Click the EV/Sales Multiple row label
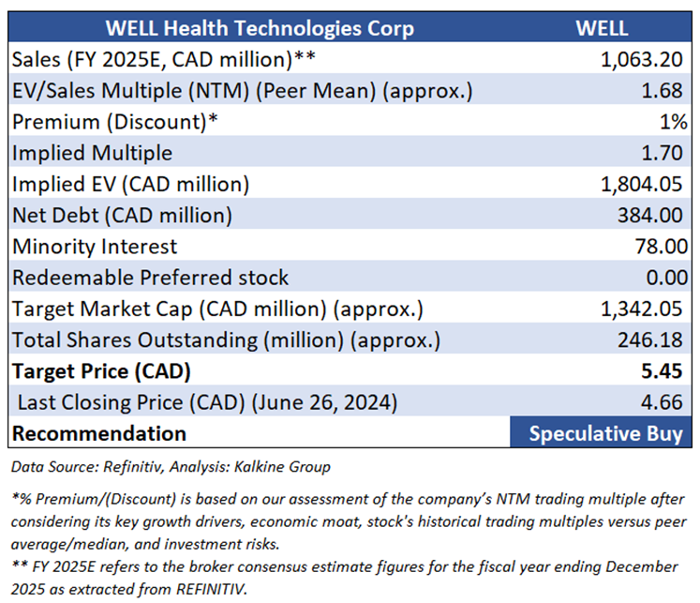This screenshot has width=700, height=603. pyautogui.click(x=242, y=91)
